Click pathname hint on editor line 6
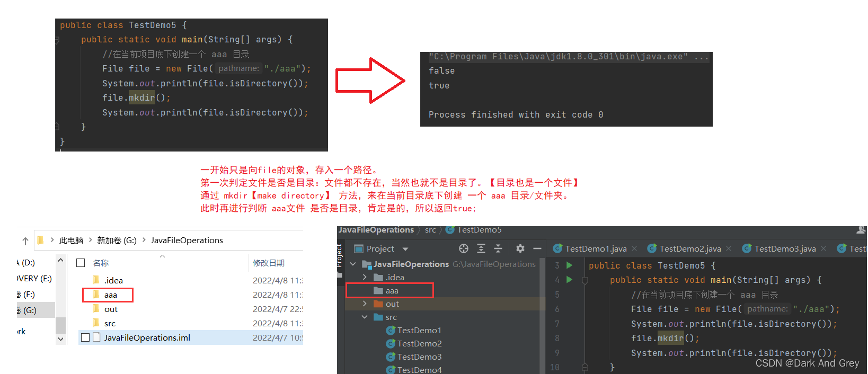The height and width of the screenshot is (374, 868). click(x=768, y=309)
